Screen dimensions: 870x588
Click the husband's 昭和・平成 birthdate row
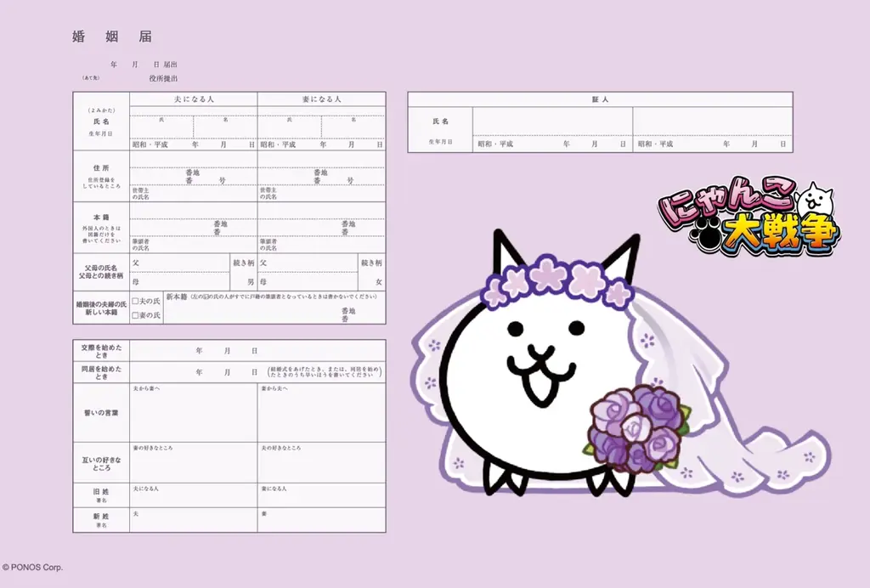tap(194, 144)
